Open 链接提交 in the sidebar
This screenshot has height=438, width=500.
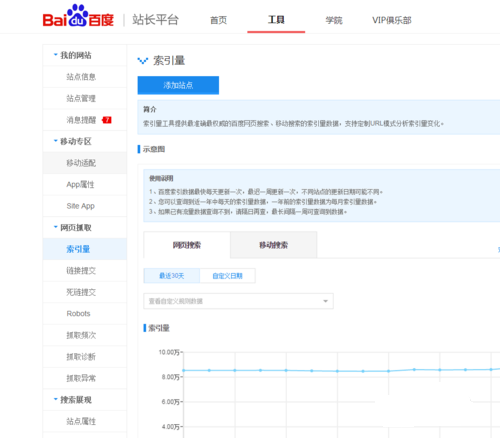(85, 271)
